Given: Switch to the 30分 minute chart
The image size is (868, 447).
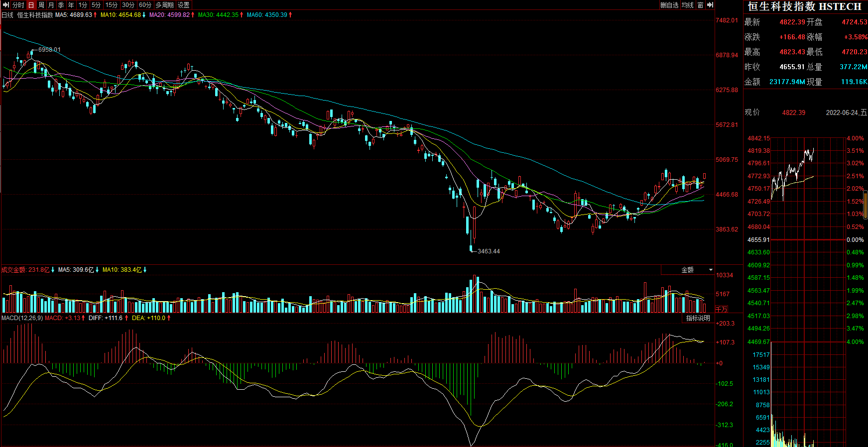Looking at the screenshot, I should 128,5.
